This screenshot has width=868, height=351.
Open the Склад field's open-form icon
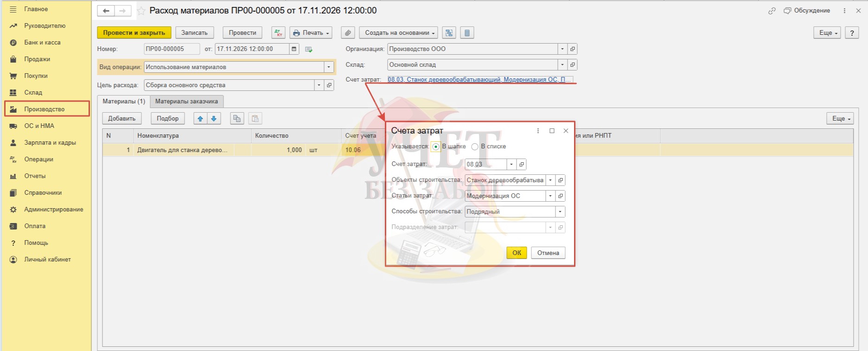(572, 65)
